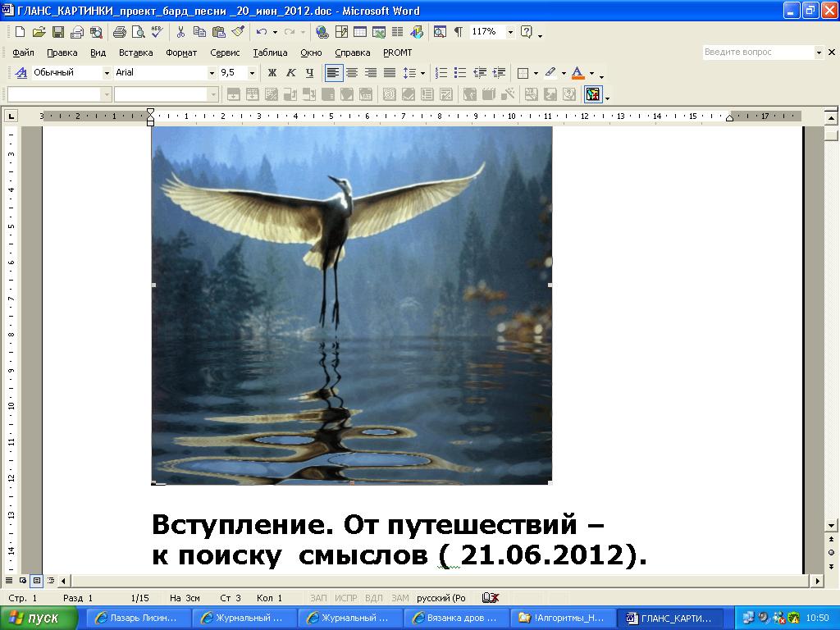Image resolution: width=840 pixels, height=630 pixels.
Task: Paste from clipboard using the Paste icon
Action: 218,32
